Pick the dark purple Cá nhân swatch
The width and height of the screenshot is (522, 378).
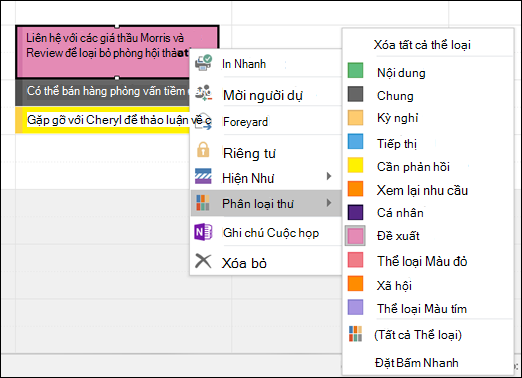355,212
